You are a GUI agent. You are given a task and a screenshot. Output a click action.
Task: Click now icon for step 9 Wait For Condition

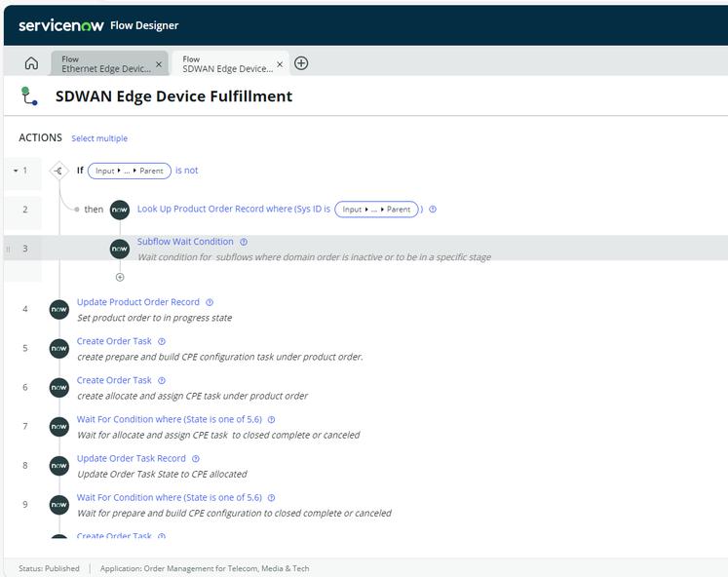[x=59, y=505]
